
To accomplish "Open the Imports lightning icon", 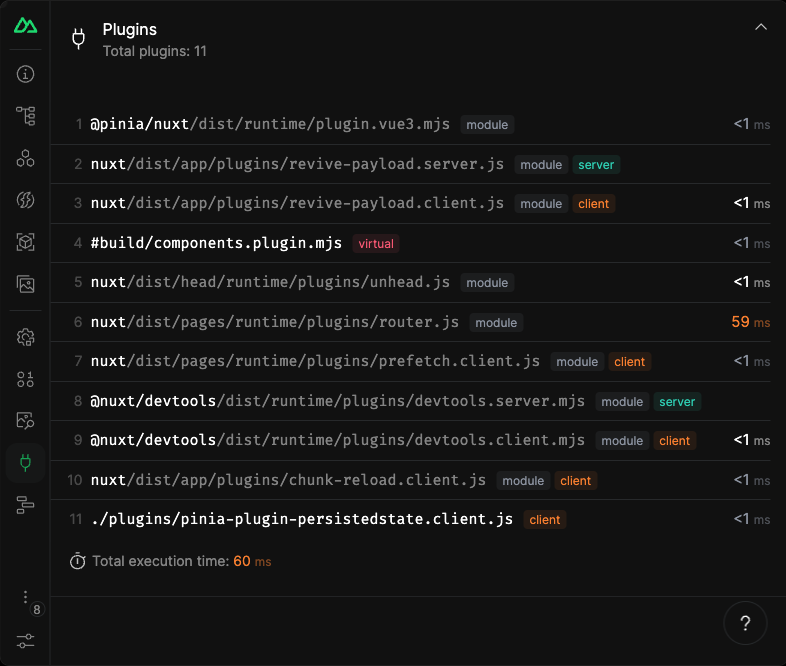I will 26,200.
